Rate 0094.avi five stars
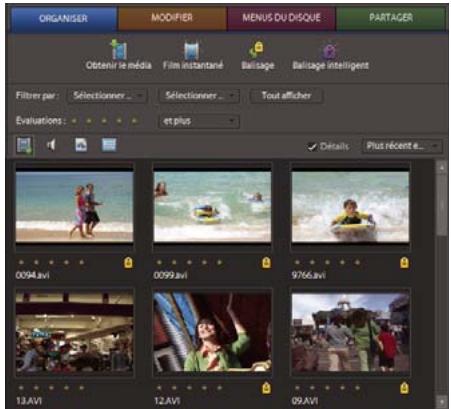This screenshot has height=409, width=451. tap(81, 262)
